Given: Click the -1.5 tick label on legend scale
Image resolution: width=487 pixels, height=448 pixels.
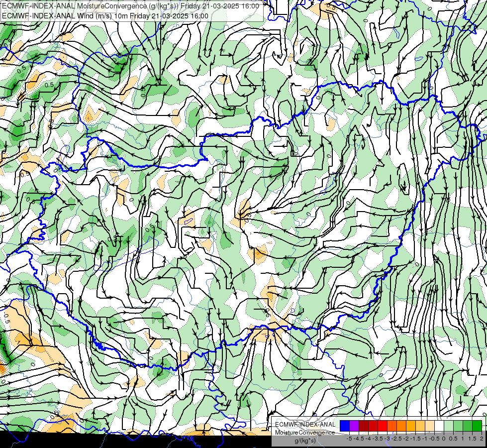Looking at the screenshot, I should coord(415,439).
